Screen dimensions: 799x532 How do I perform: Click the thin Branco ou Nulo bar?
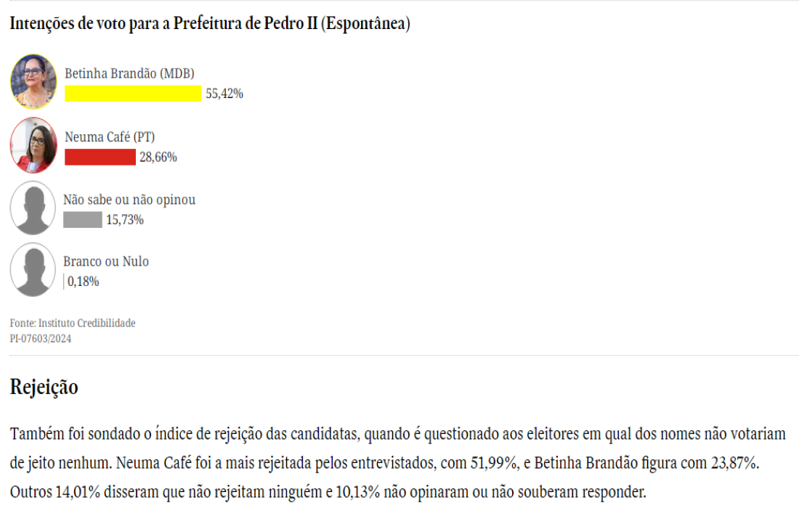pyautogui.click(x=64, y=282)
